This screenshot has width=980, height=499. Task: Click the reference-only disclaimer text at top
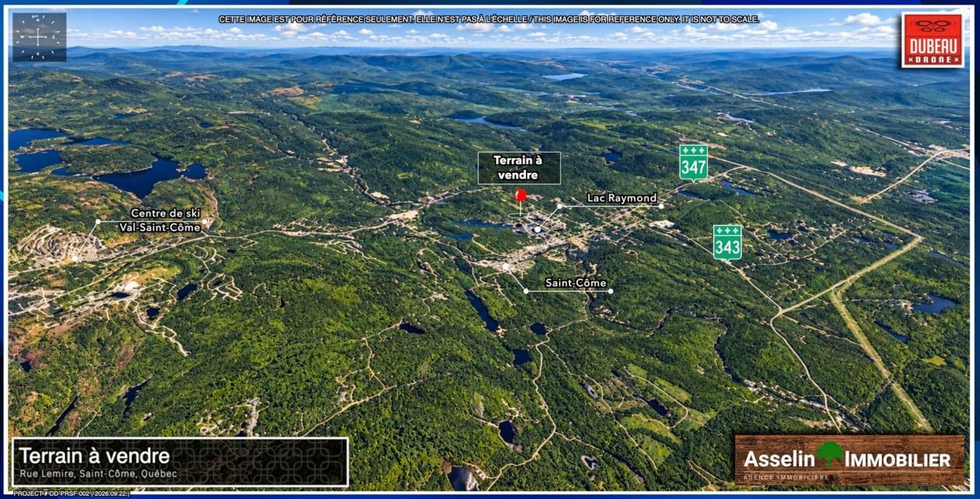(x=488, y=19)
